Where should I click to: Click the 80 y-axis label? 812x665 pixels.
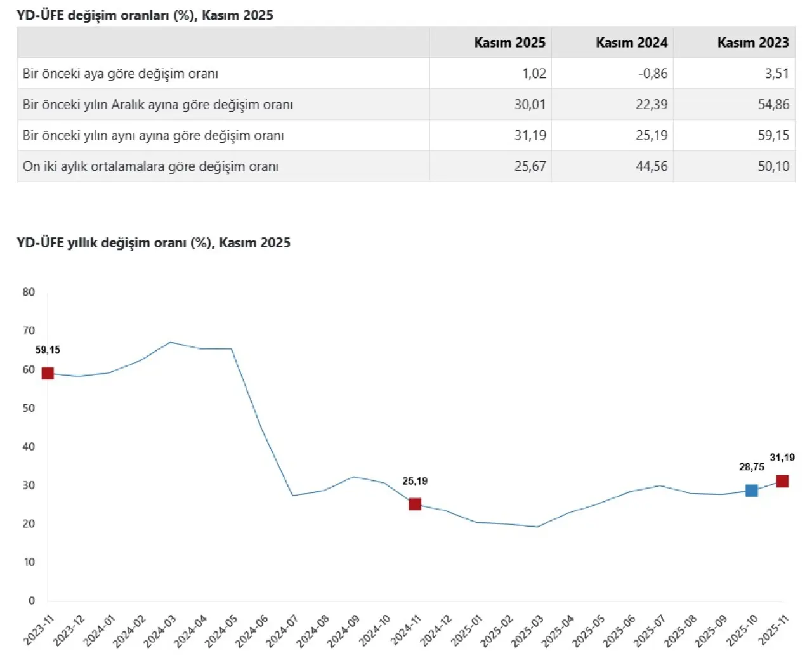point(29,292)
